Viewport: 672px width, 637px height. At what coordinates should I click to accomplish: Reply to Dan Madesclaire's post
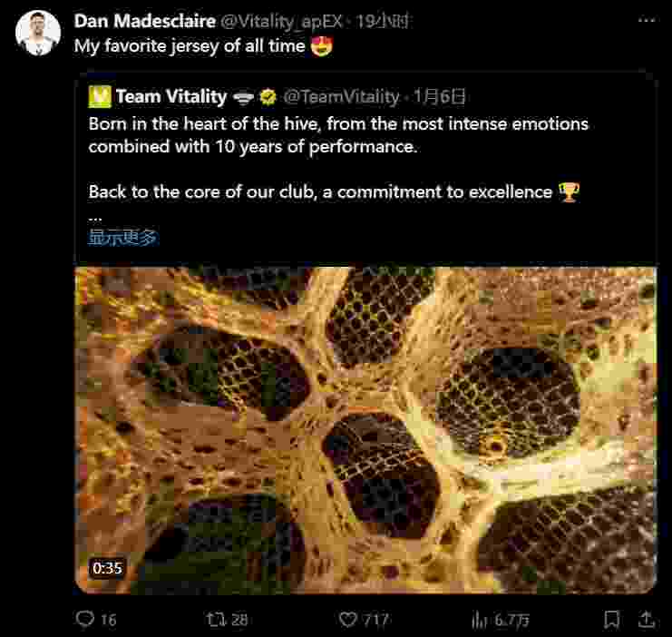pyautogui.click(x=85, y=620)
